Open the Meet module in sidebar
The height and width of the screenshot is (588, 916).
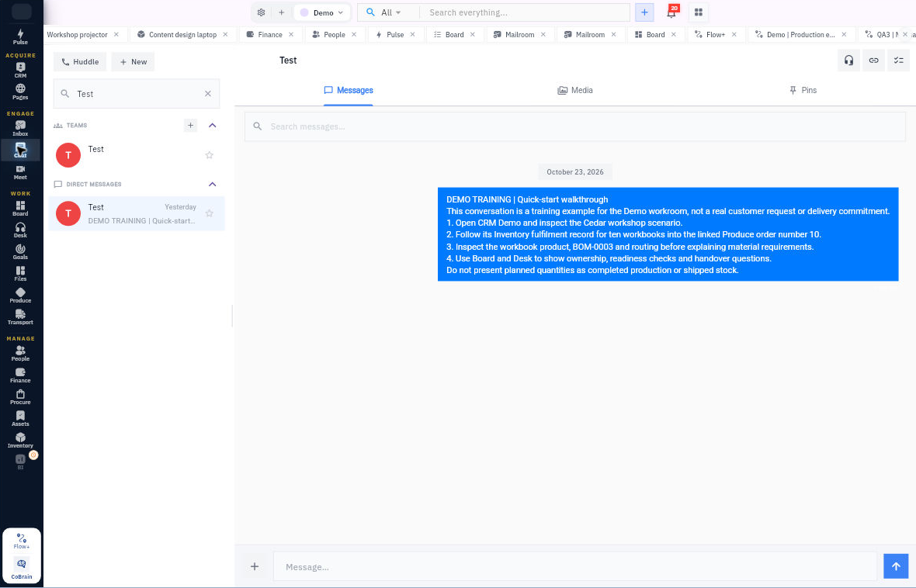[20, 171]
